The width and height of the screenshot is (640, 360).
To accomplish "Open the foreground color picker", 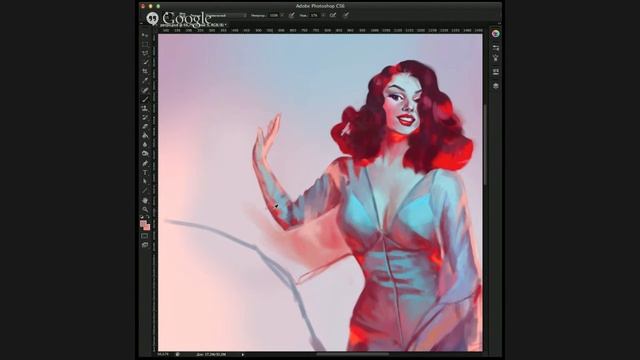I will [x=143, y=224].
